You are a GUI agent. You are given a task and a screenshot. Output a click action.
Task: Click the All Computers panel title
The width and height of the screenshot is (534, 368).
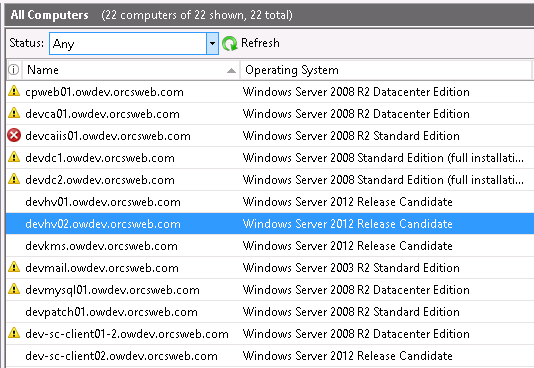49,15
